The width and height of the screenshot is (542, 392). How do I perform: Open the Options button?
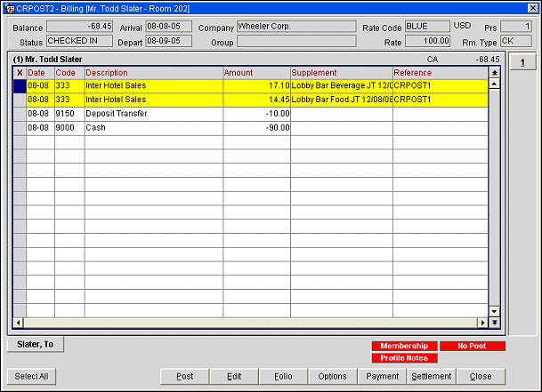coord(333,376)
